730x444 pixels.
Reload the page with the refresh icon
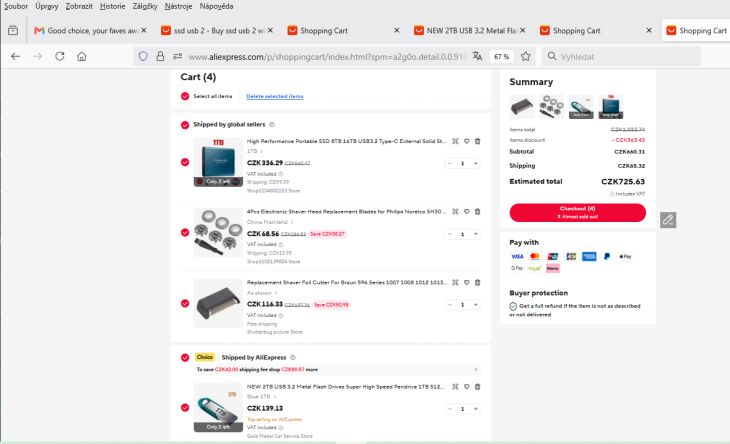(x=60, y=56)
